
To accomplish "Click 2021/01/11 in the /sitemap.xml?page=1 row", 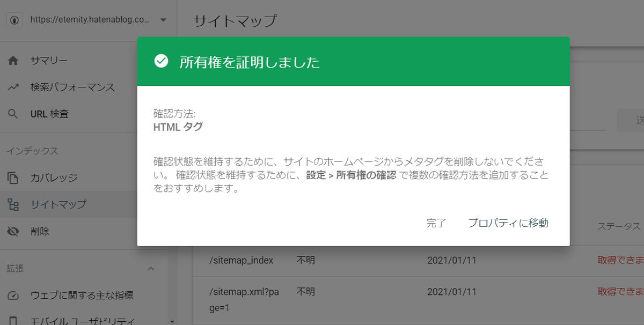I will pos(452,292).
